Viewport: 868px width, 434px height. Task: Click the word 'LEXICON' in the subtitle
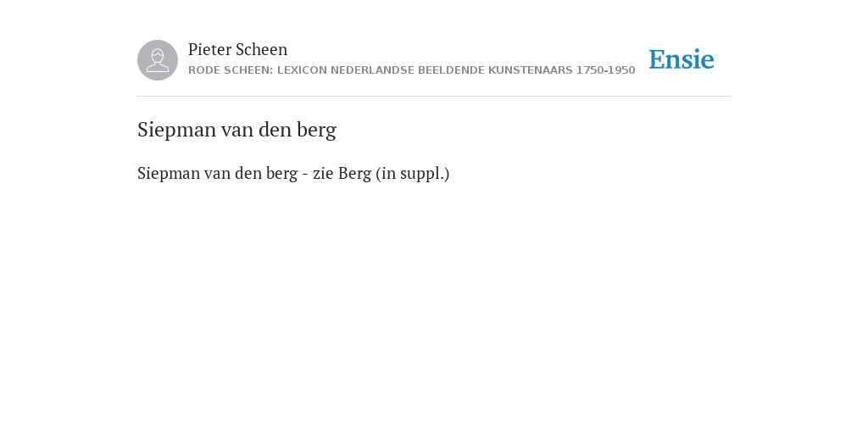[303, 70]
